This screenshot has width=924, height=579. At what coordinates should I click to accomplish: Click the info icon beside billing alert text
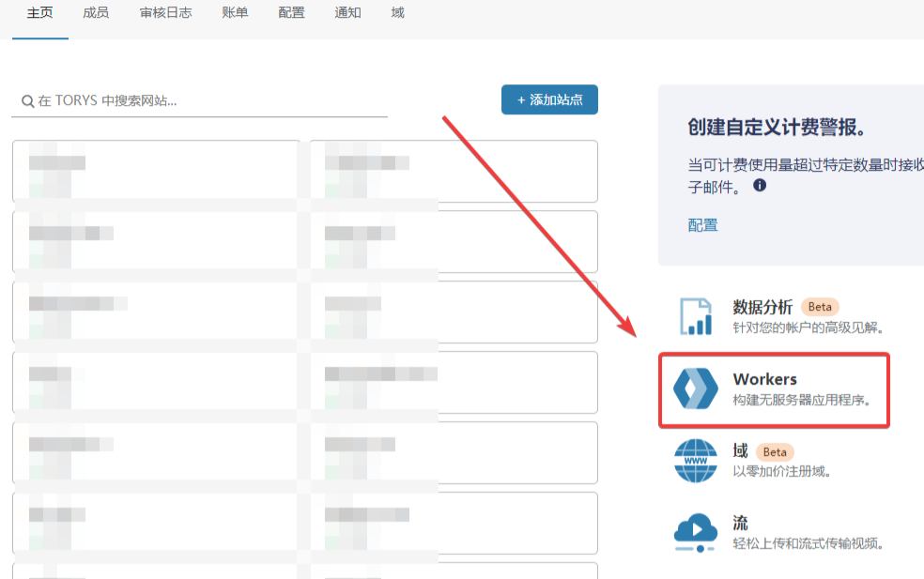coord(760,186)
